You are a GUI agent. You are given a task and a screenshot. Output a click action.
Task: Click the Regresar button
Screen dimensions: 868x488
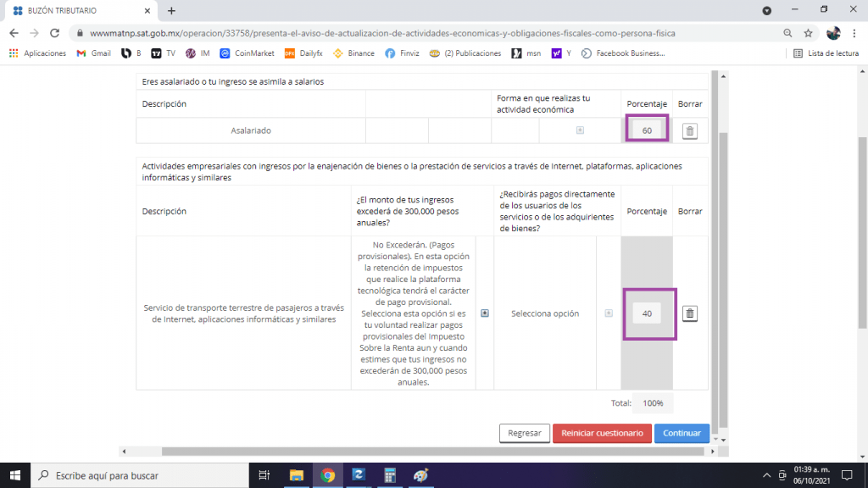(524, 433)
